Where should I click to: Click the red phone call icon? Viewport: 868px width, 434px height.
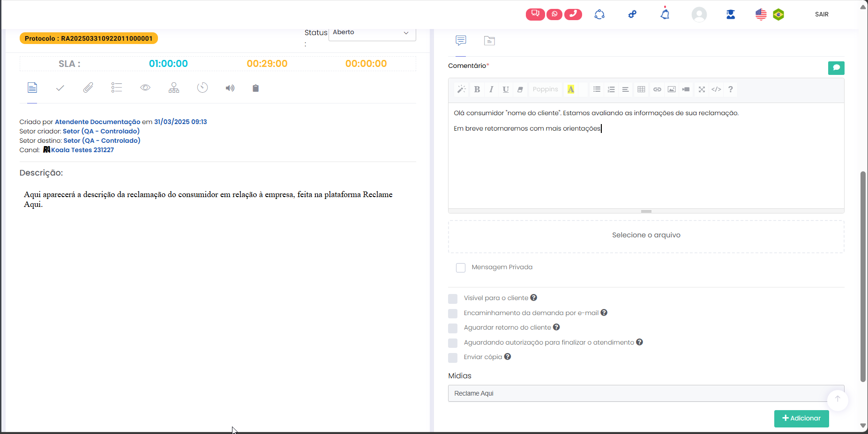[573, 15]
